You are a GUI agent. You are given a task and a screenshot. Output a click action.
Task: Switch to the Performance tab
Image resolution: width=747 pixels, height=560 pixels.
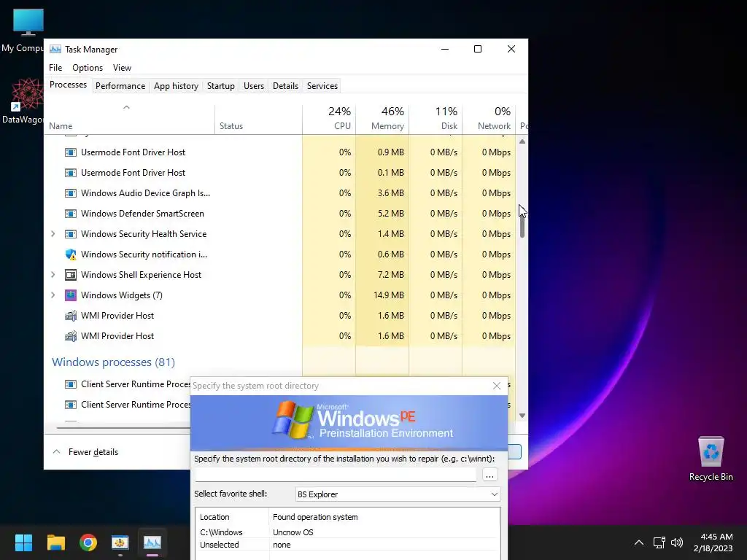120,86
